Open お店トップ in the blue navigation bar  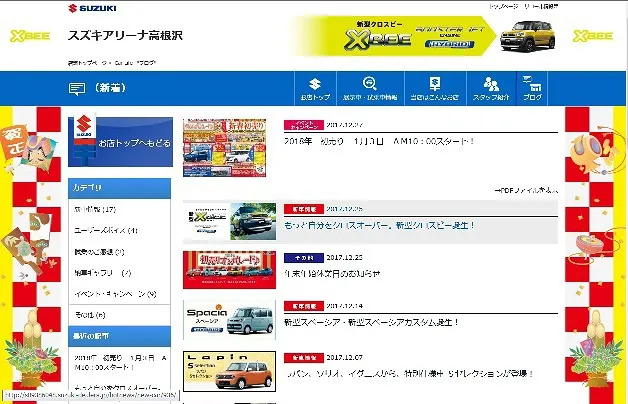[x=315, y=89]
